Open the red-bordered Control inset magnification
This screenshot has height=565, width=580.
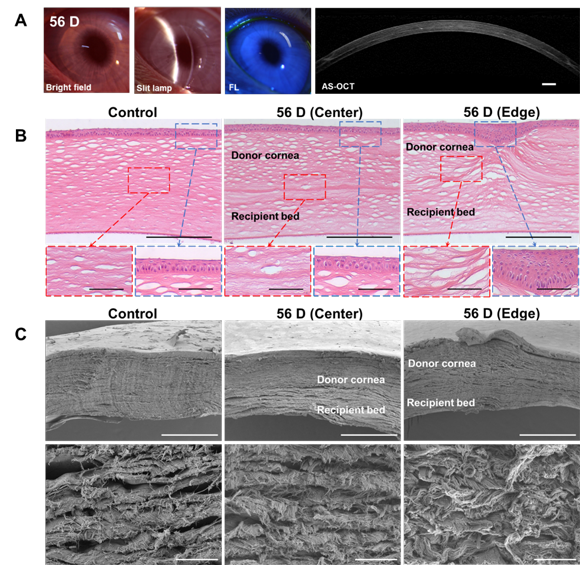(90, 271)
